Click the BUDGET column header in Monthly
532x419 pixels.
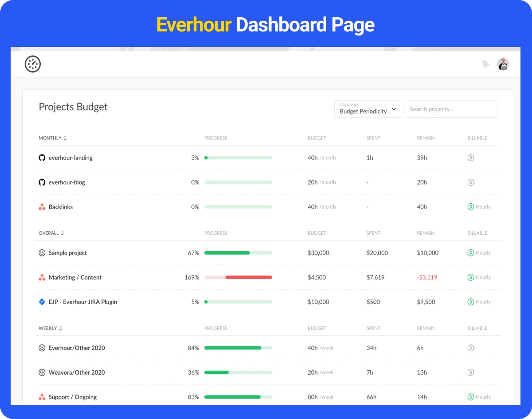pos(317,138)
